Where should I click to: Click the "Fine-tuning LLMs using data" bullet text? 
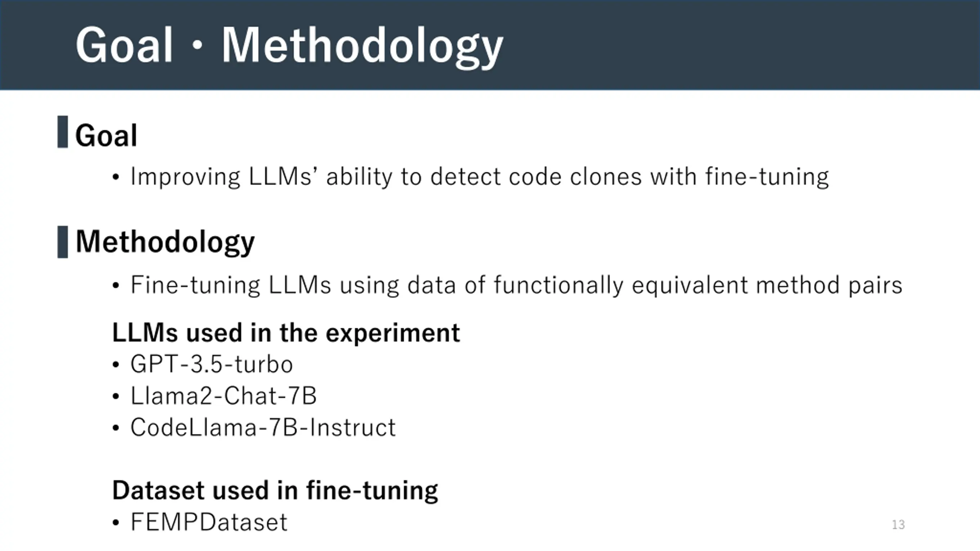click(516, 285)
